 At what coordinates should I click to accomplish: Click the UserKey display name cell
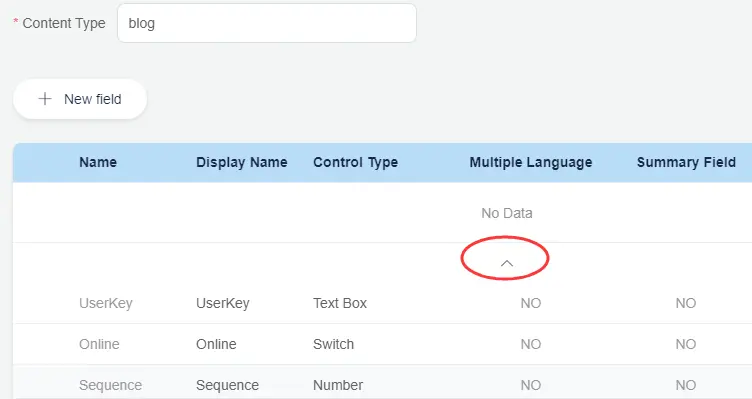click(x=223, y=303)
